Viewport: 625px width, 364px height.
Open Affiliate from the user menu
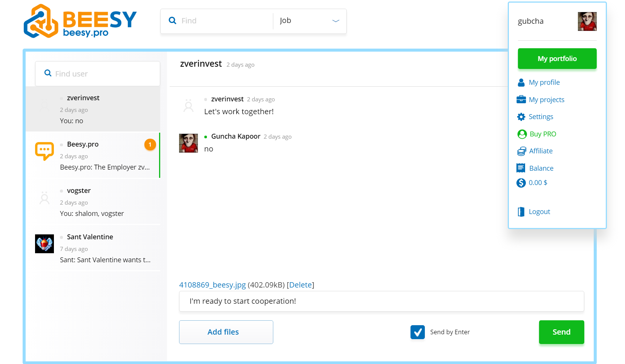click(x=541, y=151)
